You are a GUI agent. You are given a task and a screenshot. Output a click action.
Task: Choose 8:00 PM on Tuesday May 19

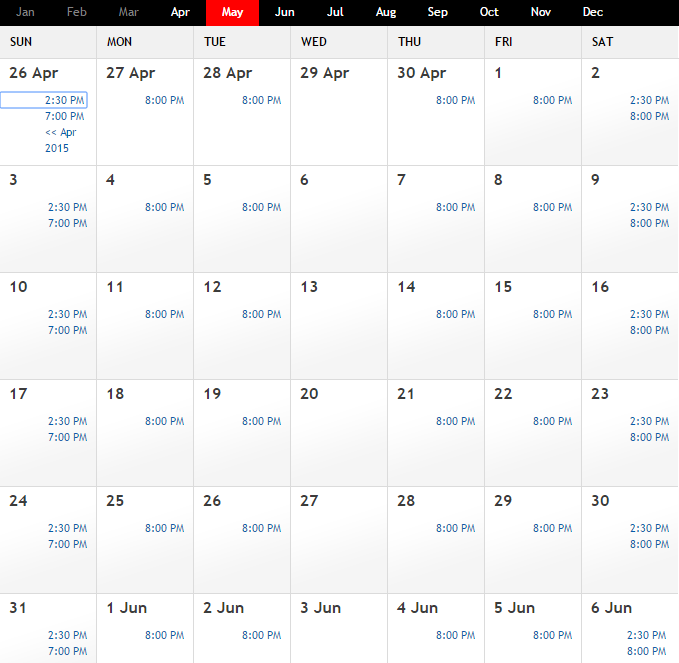(262, 421)
